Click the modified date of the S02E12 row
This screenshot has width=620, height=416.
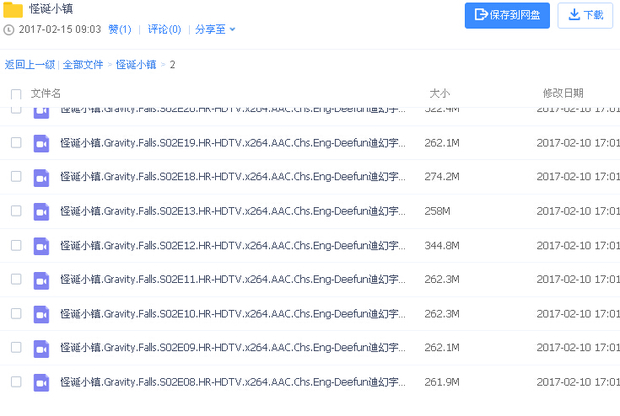point(578,246)
